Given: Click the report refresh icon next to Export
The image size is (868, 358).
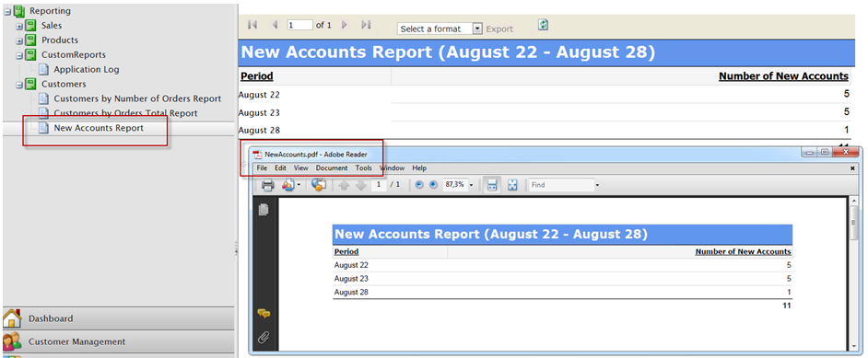Looking at the screenshot, I should [x=543, y=25].
